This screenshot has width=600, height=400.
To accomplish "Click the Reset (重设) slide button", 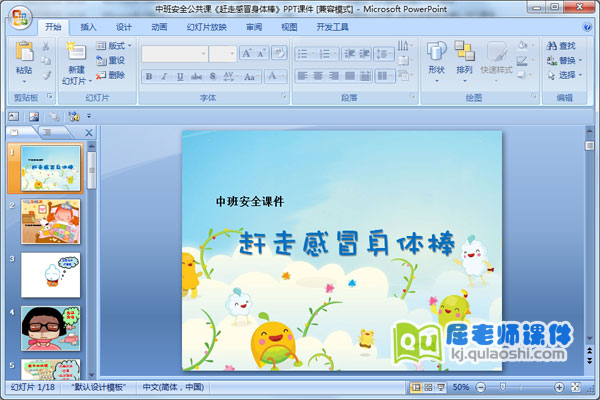I will click(111, 60).
